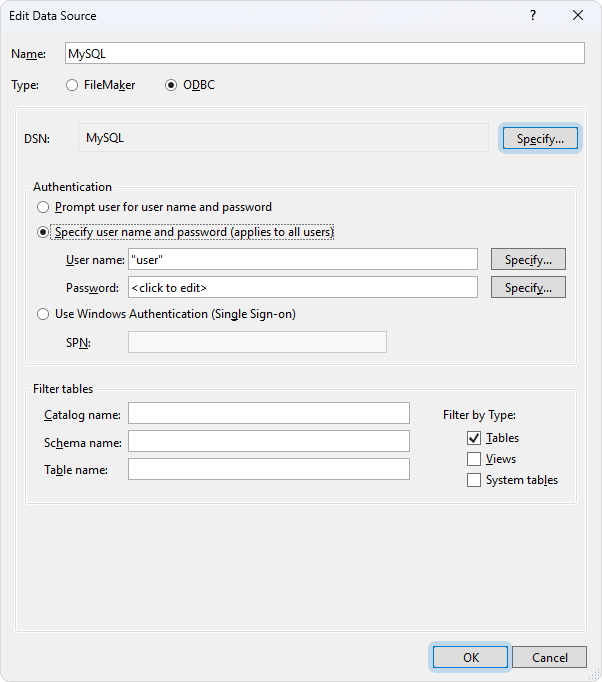602x682 pixels.
Task: Click the Authentication group label
Action: [x=72, y=187]
